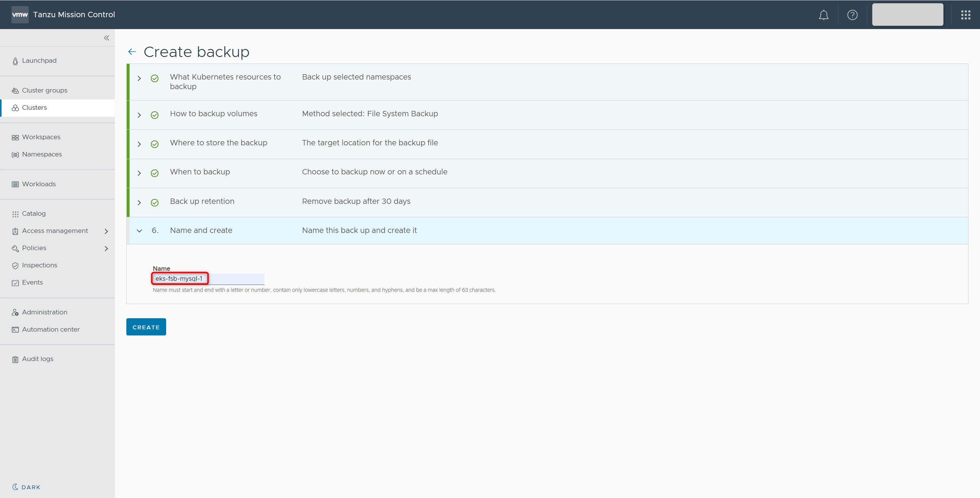Go to Workloads in the sidebar

(39, 184)
